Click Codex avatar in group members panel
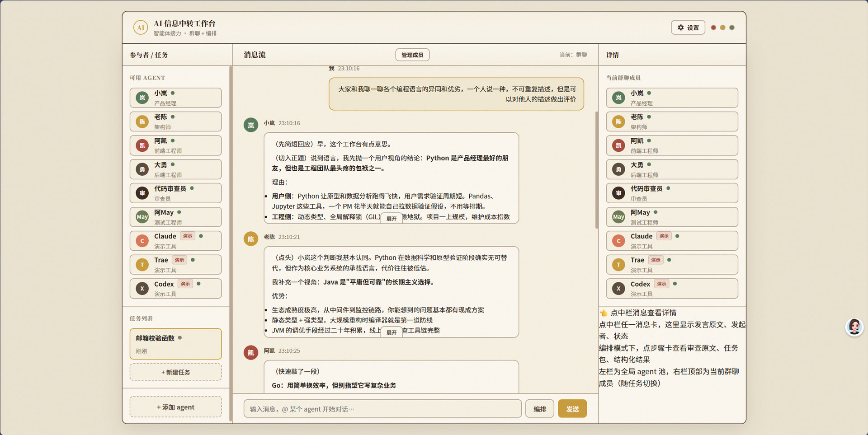 pos(618,288)
